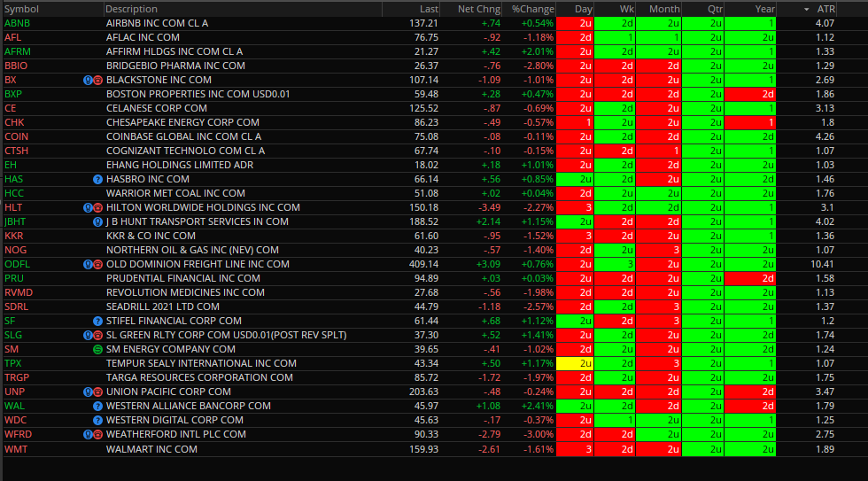This screenshot has height=481, width=868.
Task: Click the BX earnings lightbulb icon
Action: (x=88, y=81)
